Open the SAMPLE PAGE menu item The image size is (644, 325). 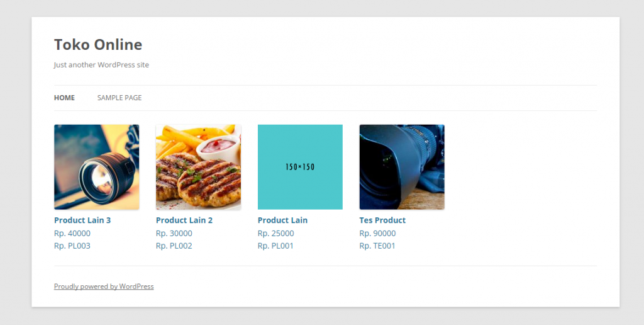pos(119,98)
